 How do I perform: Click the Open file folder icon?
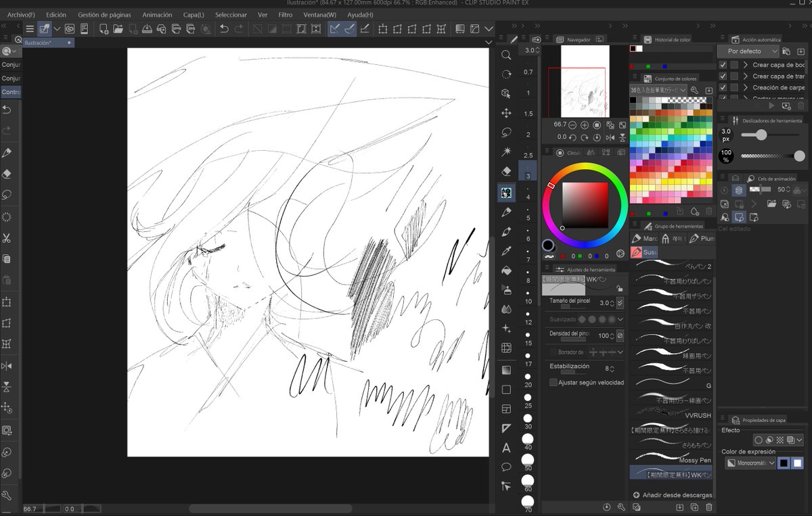118,28
